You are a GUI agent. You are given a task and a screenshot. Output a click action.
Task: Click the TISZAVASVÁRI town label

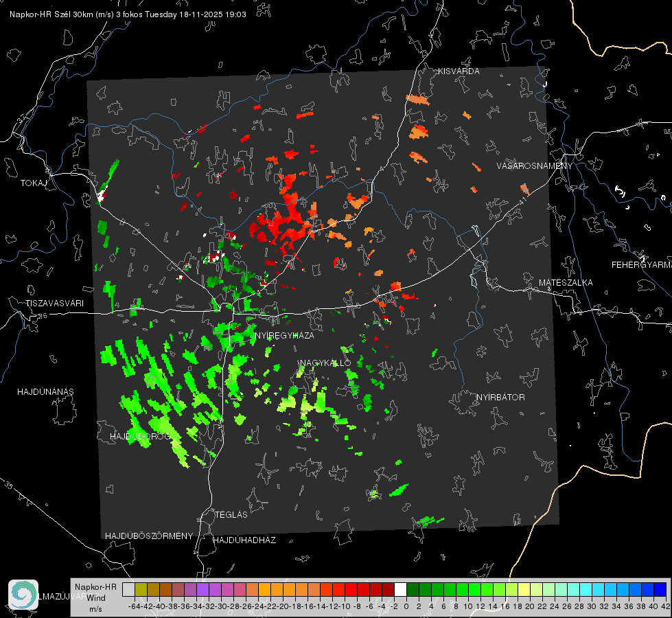coord(54,304)
